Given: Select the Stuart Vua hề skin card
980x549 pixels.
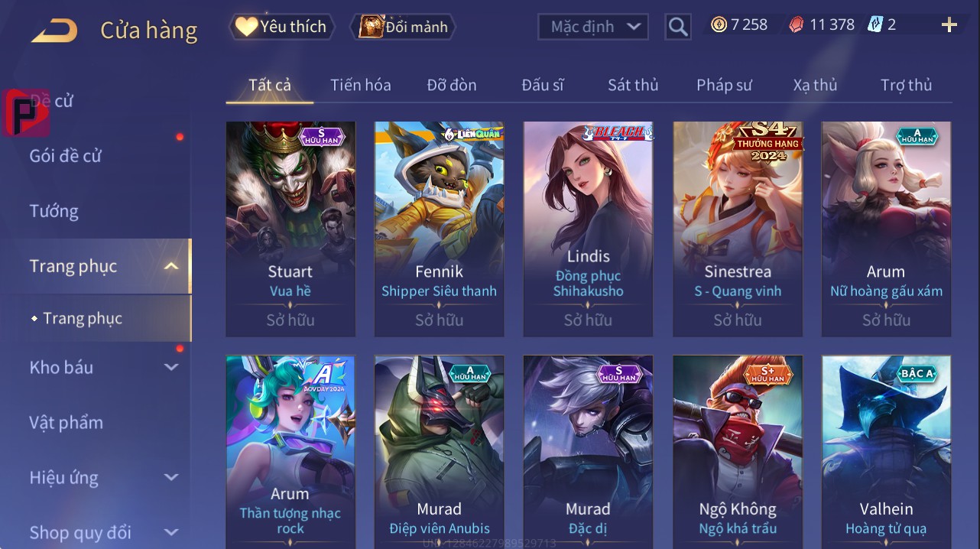Looking at the screenshot, I should tap(290, 229).
